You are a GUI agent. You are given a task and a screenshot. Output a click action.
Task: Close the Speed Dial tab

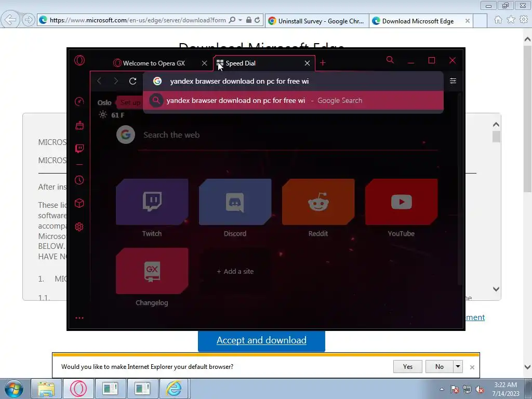pos(307,63)
